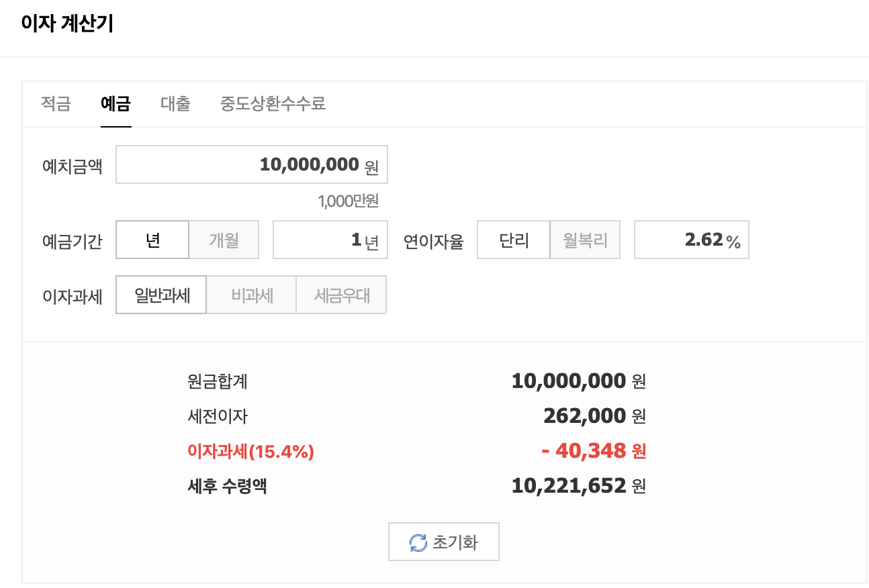The image size is (869, 588).
Task: Click the annual interest rate field
Action: (x=691, y=239)
